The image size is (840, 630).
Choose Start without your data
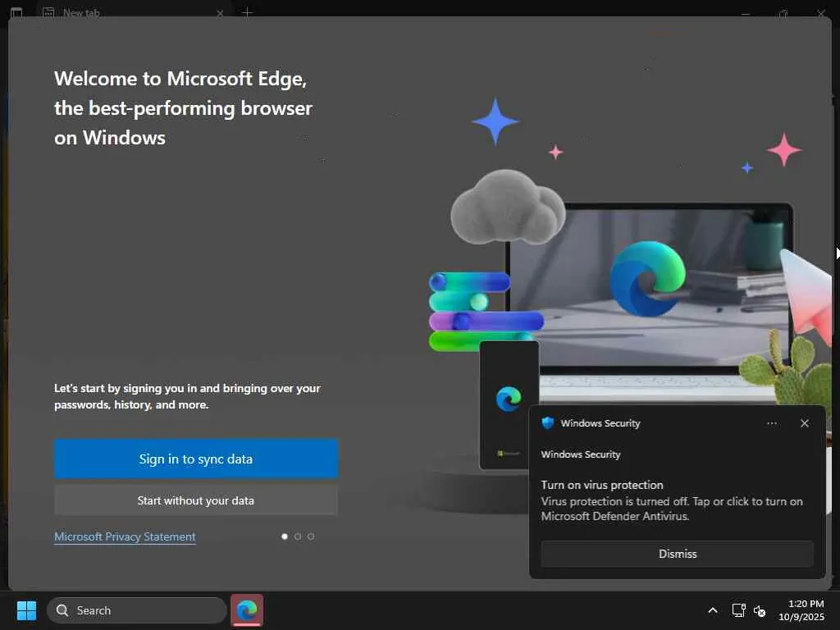196,500
